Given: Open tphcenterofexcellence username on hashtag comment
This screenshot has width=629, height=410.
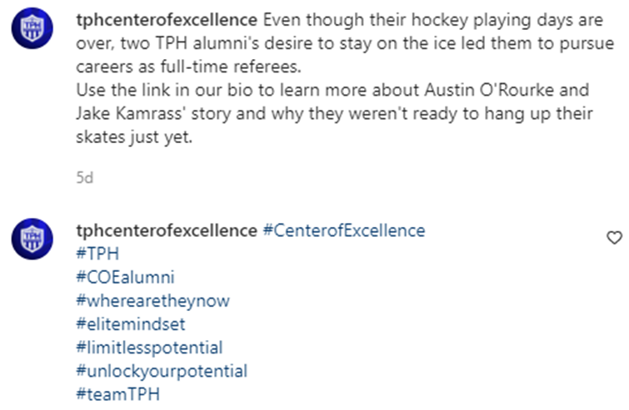Looking at the screenshot, I should point(166,230).
